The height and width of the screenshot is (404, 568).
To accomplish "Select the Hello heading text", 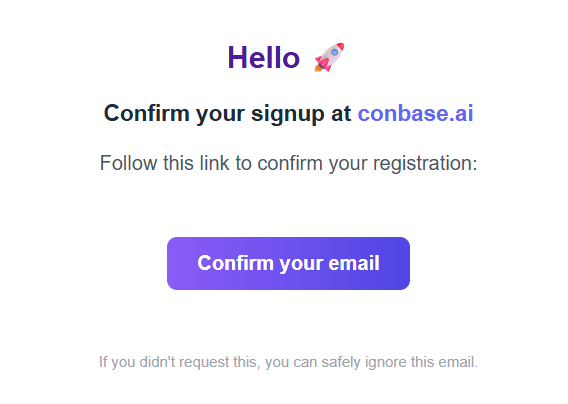I will pyautogui.click(x=264, y=58).
